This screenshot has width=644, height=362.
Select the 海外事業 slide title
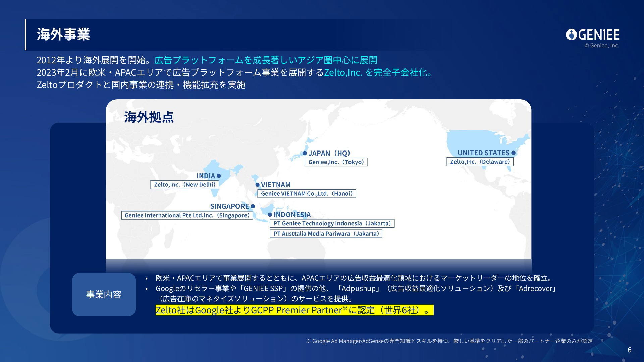[x=63, y=34]
